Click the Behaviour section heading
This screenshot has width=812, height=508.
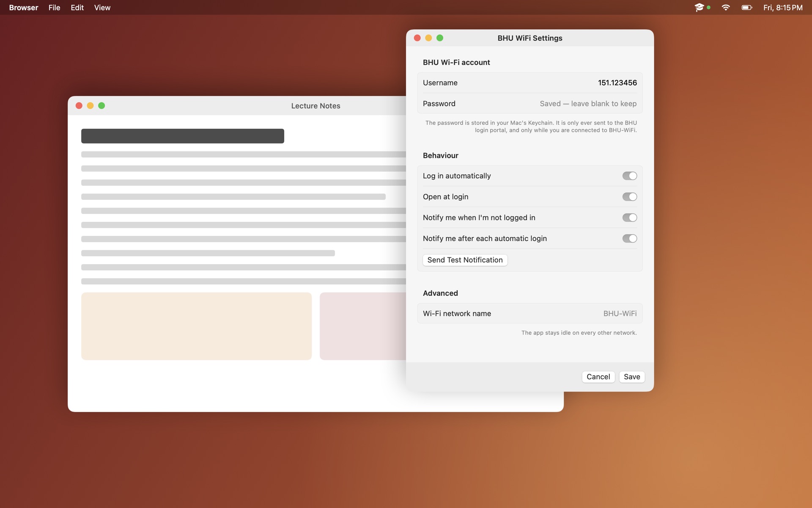click(x=440, y=155)
